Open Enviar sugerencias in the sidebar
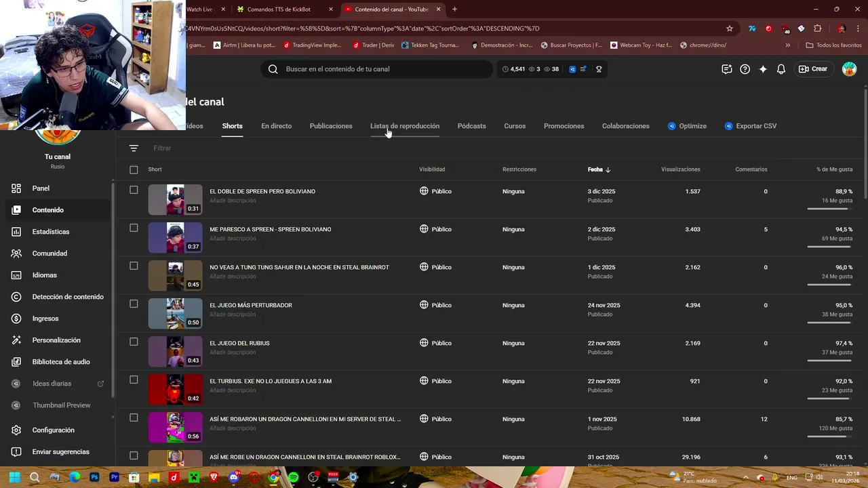The width and height of the screenshot is (868, 488). [x=56, y=452]
